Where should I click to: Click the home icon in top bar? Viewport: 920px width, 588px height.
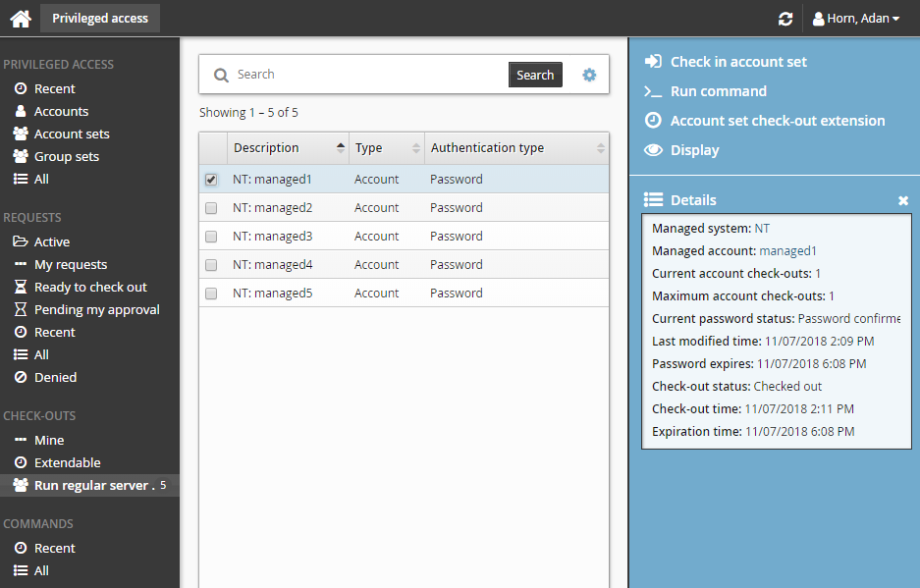[21, 19]
